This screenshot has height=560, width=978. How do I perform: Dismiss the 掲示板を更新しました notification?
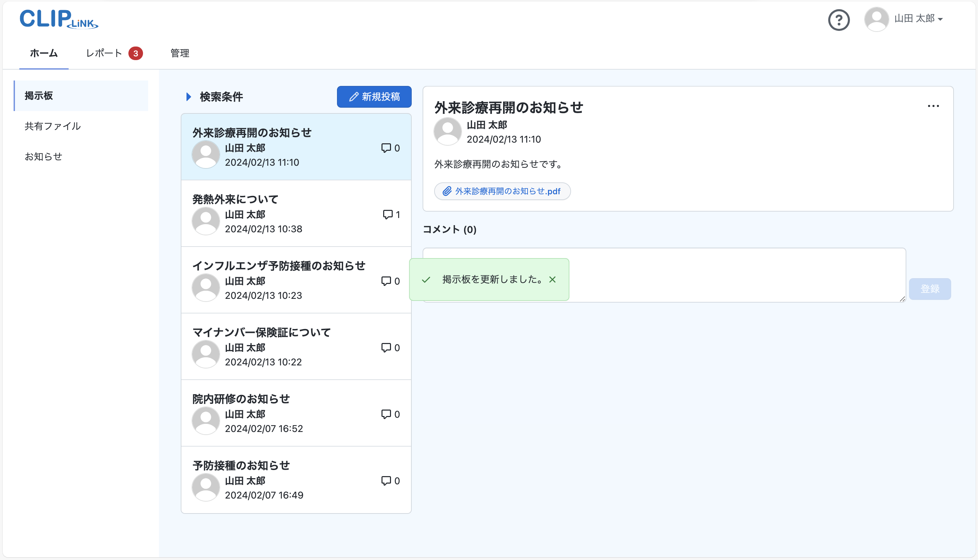coord(552,279)
